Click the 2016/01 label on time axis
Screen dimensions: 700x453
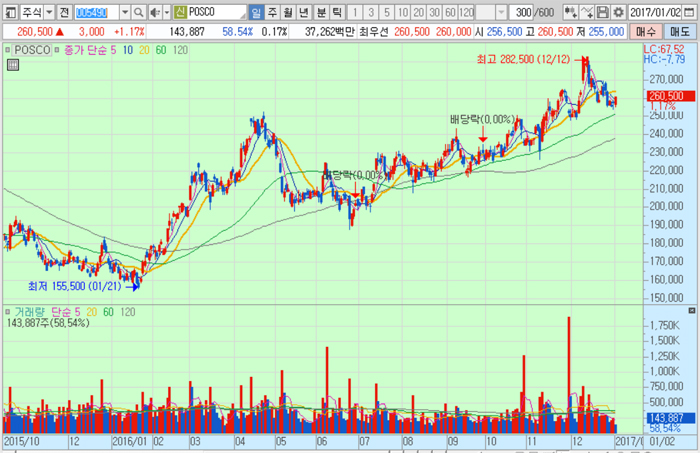(x=129, y=441)
